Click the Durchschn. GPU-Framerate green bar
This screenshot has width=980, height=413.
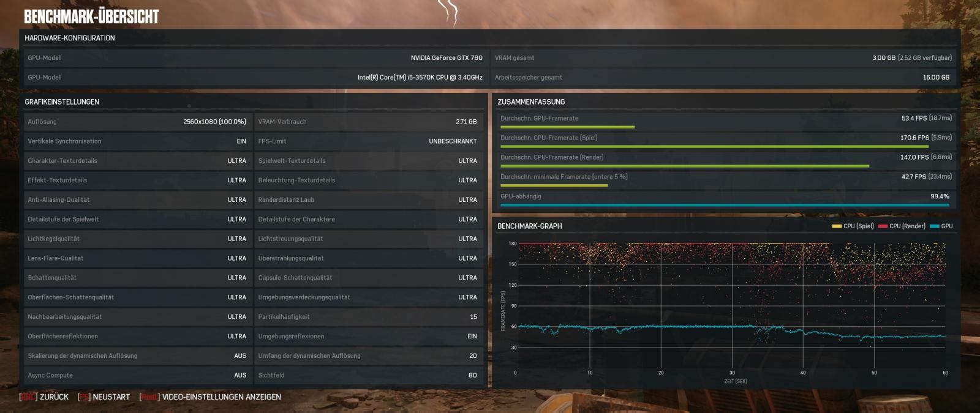pyautogui.click(x=567, y=127)
